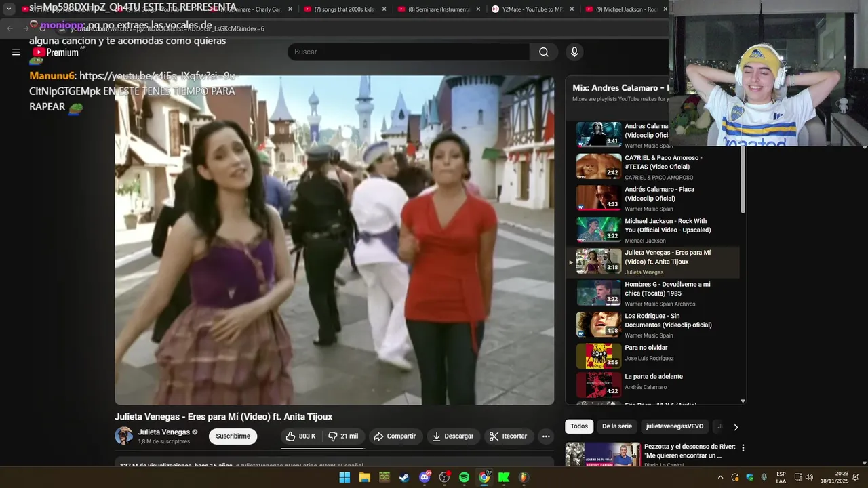Open Discord from the taskbar
Viewport: 868px width, 488px height.
[425, 477]
